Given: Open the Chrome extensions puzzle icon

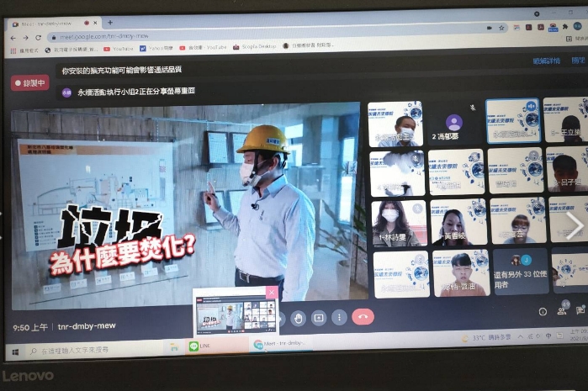Looking at the screenshot, I should [565, 27].
